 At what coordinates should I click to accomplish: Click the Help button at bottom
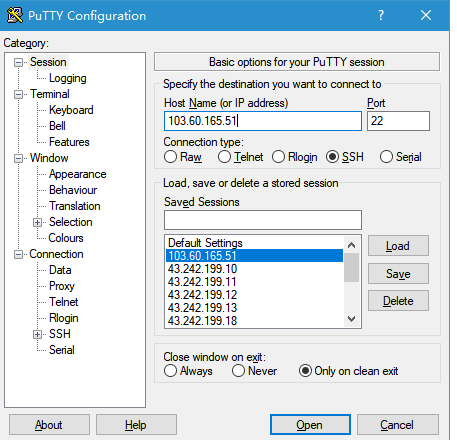point(136,425)
